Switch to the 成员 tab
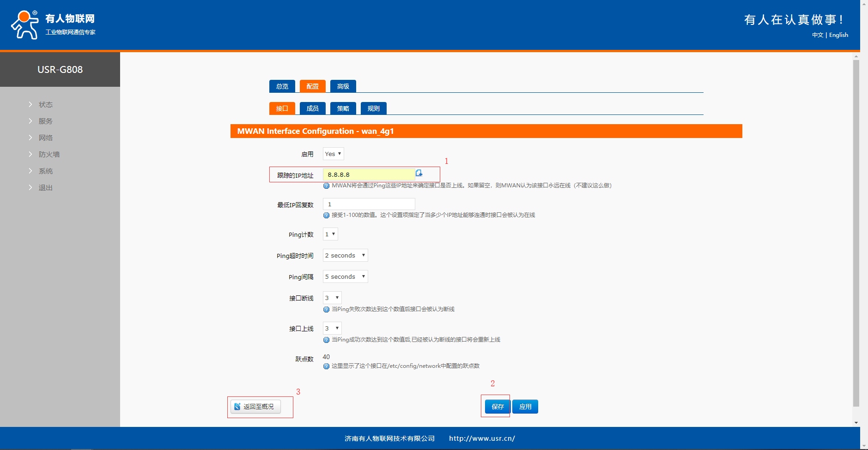The image size is (868, 450). pos(313,108)
